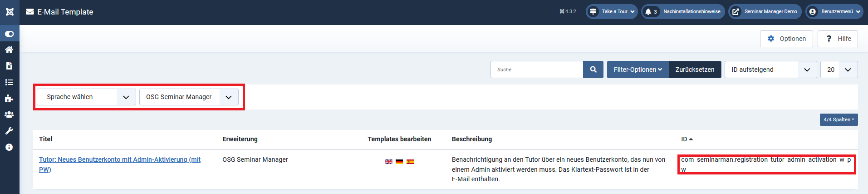Edit the Spanish flag template
This screenshot has width=868, height=194.
pos(410,162)
